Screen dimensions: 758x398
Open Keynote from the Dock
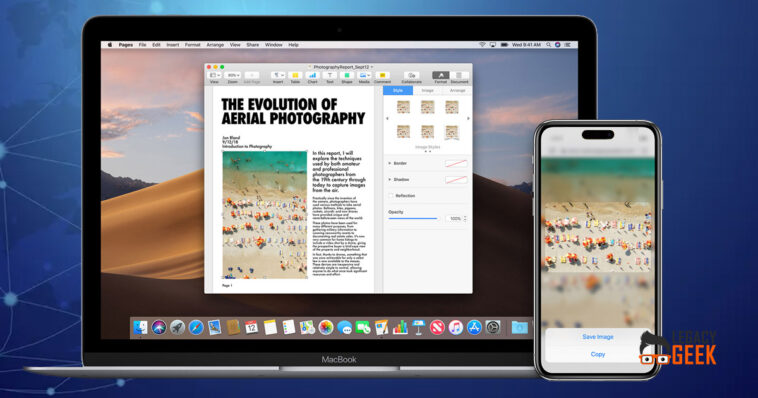(x=418, y=327)
